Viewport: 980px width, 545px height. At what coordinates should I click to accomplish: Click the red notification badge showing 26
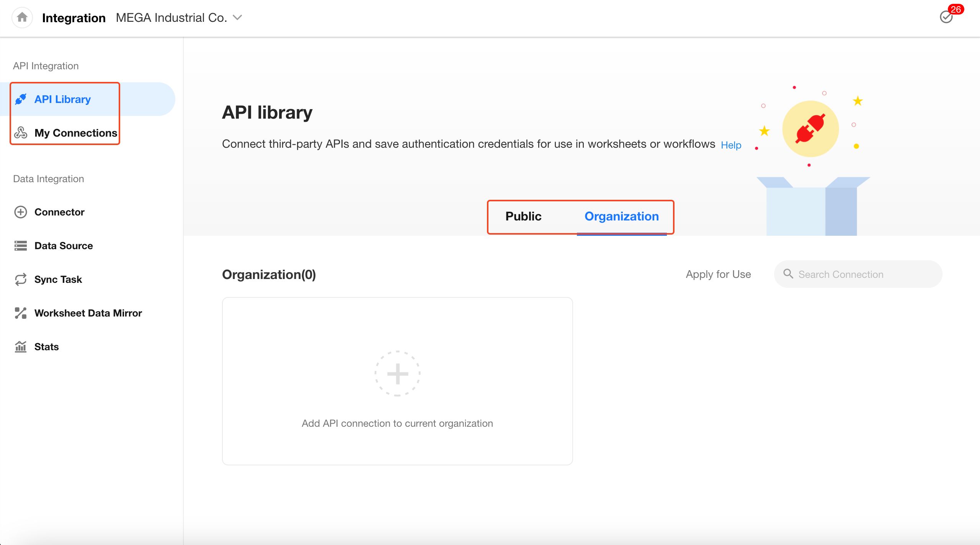[956, 9]
